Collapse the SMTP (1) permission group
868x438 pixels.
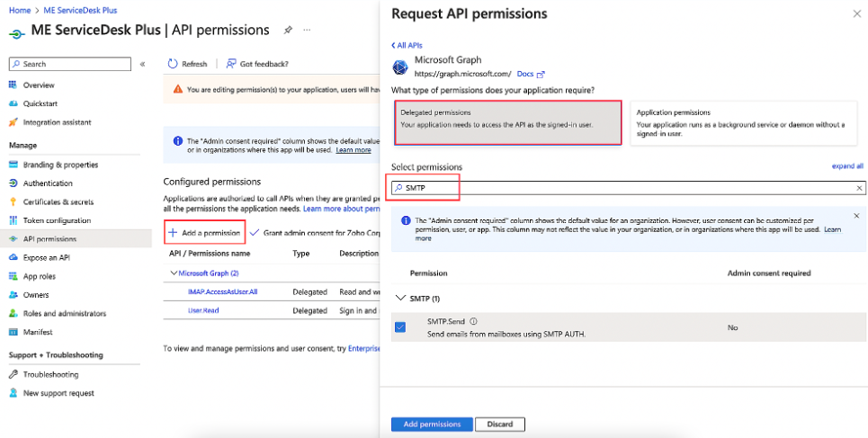pos(400,298)
